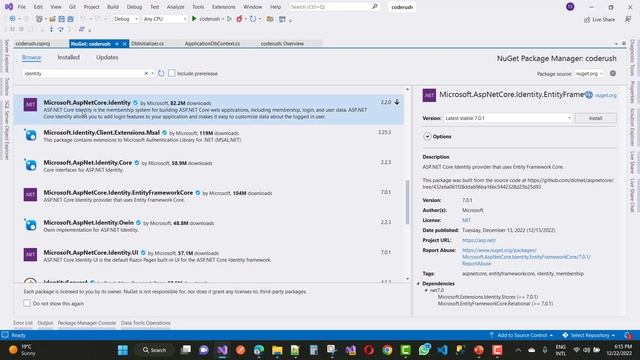Screen dimensions: 640x360
Task: Click download arrow for Microsoft.AspNetCore.Identity
Action: pos(397,102)
